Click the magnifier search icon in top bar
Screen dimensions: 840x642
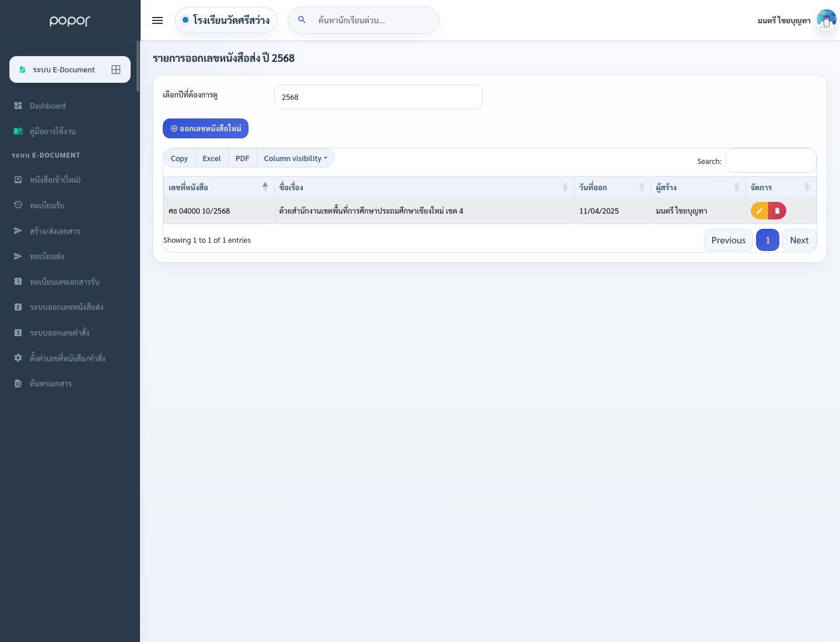[x=302, y=20]
